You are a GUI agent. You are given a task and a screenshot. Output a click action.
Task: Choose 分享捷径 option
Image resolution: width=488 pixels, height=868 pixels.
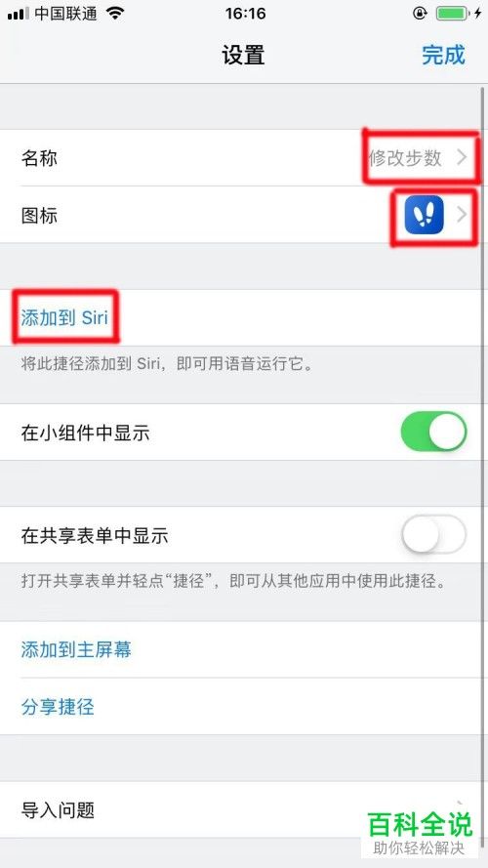click(x=58, y=707)
